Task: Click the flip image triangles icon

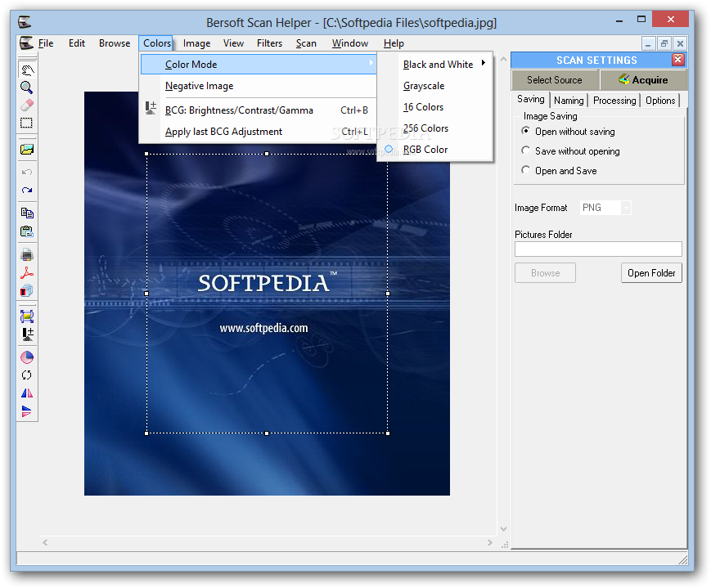Action: click(x=27, y=411)
